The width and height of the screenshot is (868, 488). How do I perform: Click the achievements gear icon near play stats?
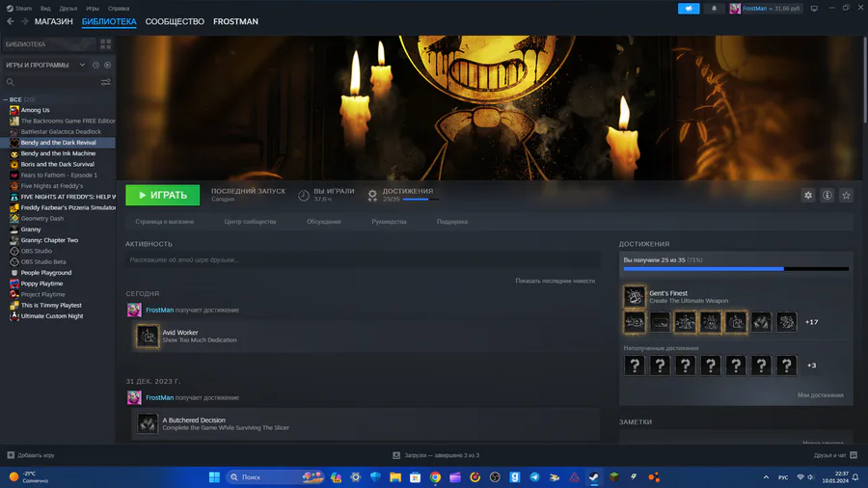pos(372,195)
